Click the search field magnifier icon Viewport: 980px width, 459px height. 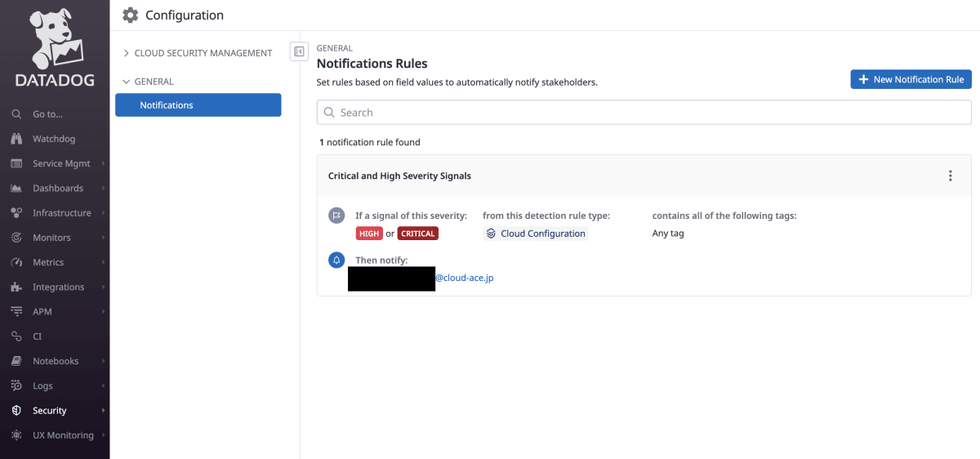pyautogui.click(x=330, y=113)
